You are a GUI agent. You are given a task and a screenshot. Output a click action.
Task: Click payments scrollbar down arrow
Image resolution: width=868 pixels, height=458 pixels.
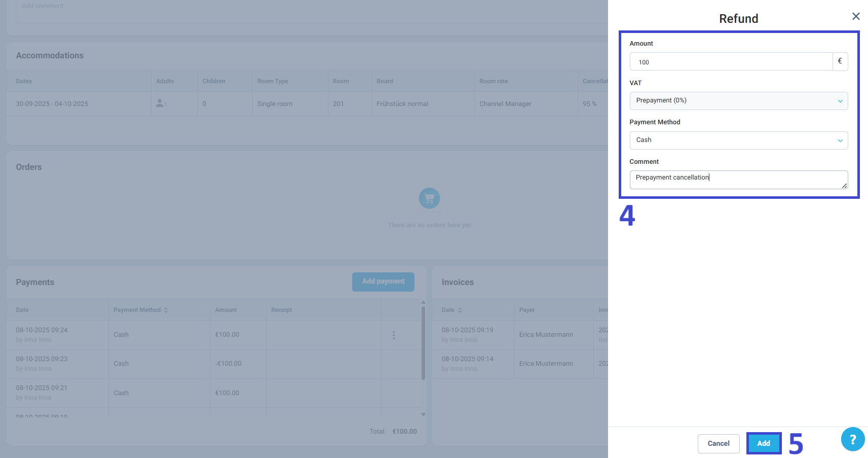tap(423, 414)
